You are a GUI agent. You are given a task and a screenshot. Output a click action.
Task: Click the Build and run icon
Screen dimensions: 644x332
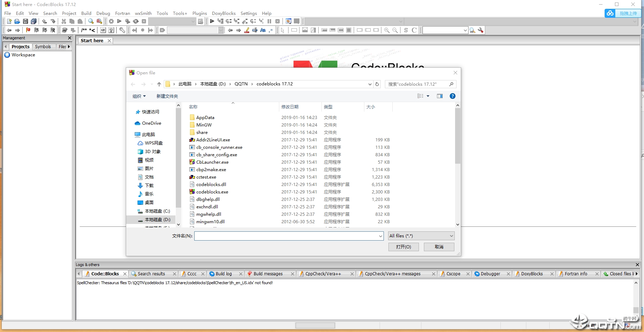pyautogui.click(x=128, y=21)
